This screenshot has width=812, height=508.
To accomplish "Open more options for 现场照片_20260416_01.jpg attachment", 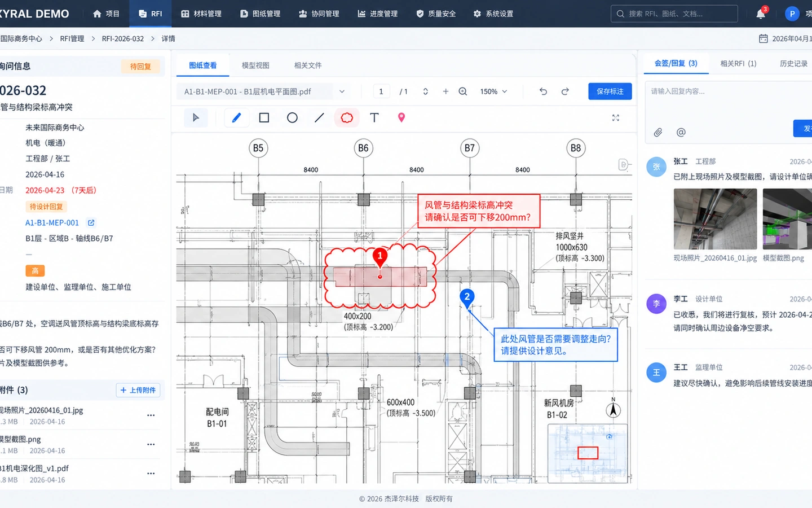I will pos(151,415).
